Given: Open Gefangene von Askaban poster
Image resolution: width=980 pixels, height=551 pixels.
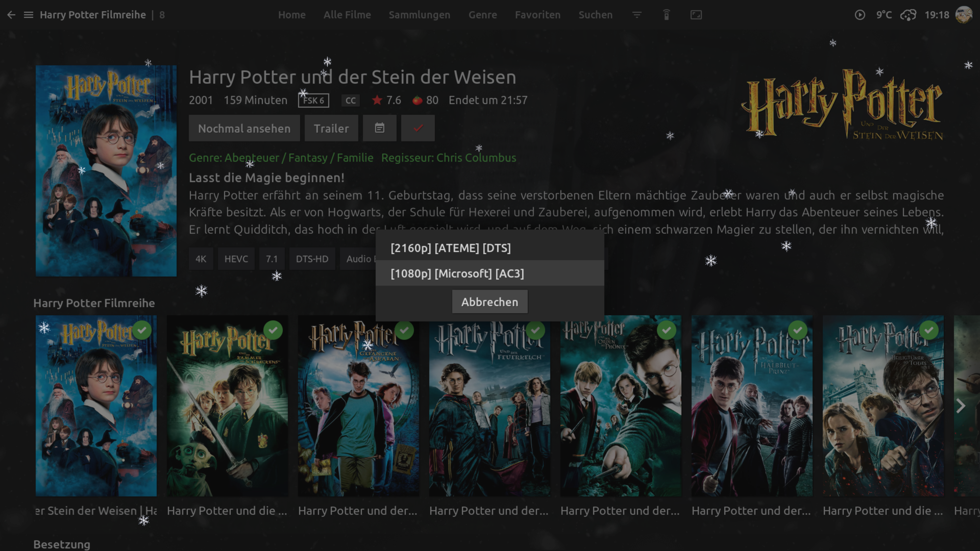Looking at the screenshot, I should 358,406.
